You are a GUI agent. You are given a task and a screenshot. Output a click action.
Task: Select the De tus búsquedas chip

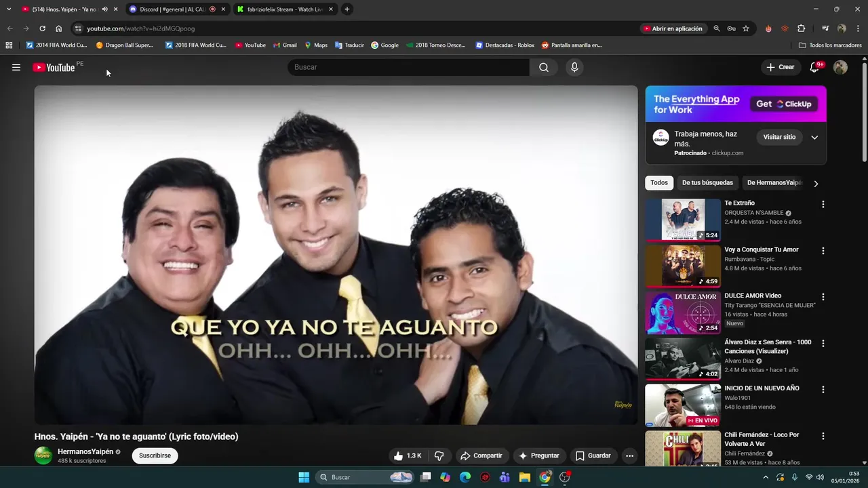click(x=707, y=183)
